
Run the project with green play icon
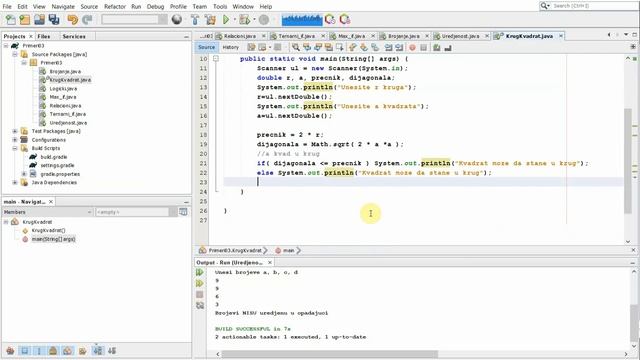(226, 19)
